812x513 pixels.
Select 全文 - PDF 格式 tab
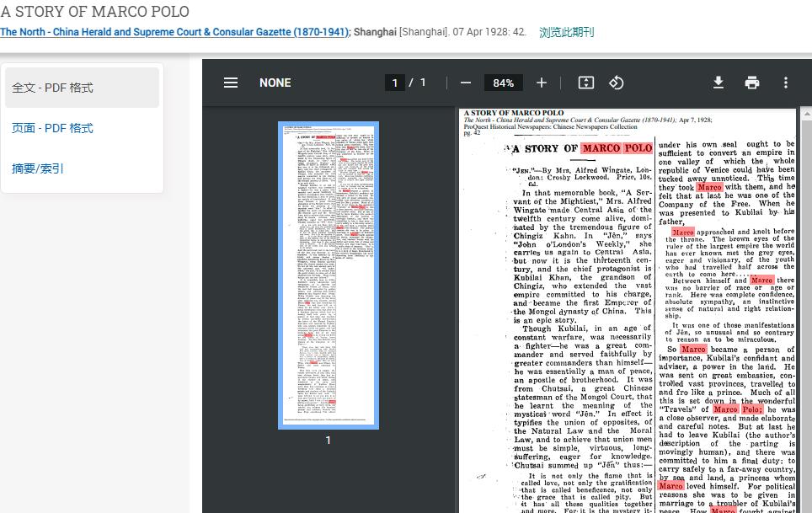coord(82,88)
